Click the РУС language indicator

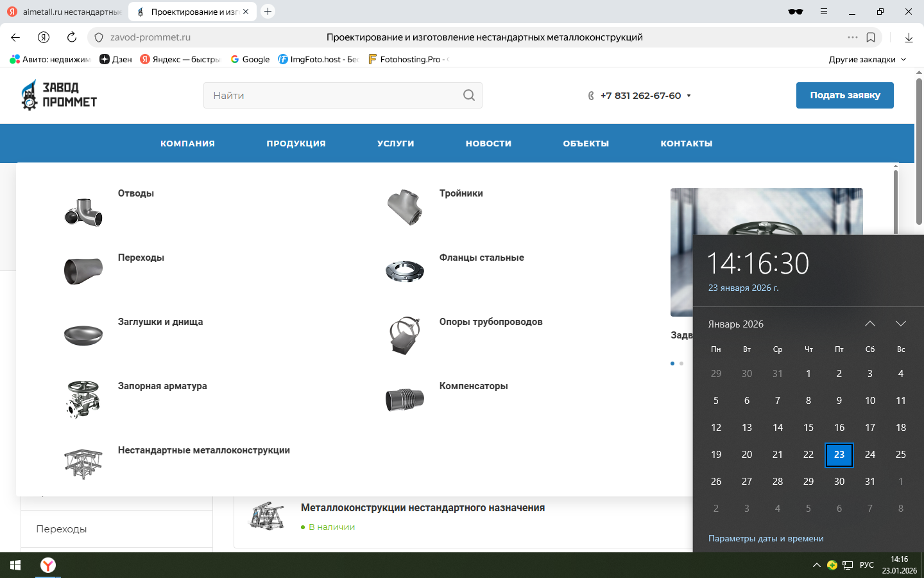[x=867, y=565]
